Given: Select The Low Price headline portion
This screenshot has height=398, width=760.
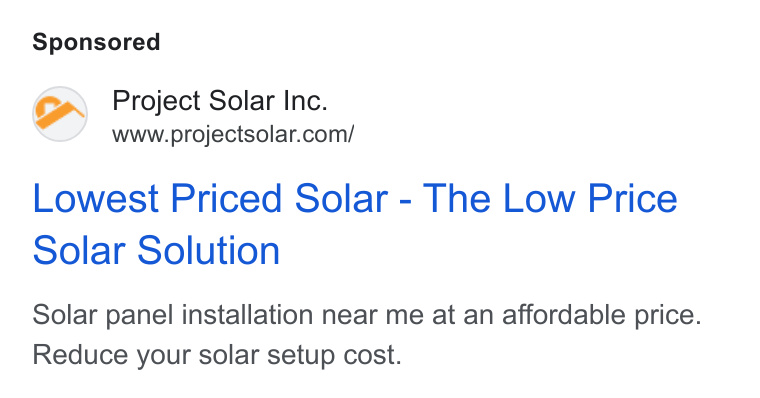Looking at the screenshot, I should [550, 198].
